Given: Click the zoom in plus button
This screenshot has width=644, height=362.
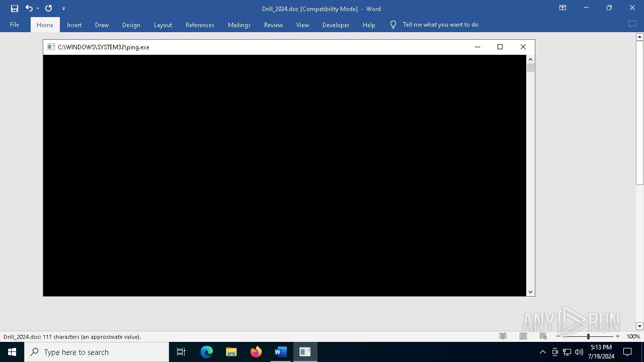Looking at the screenshot, I should pos(618,336).
